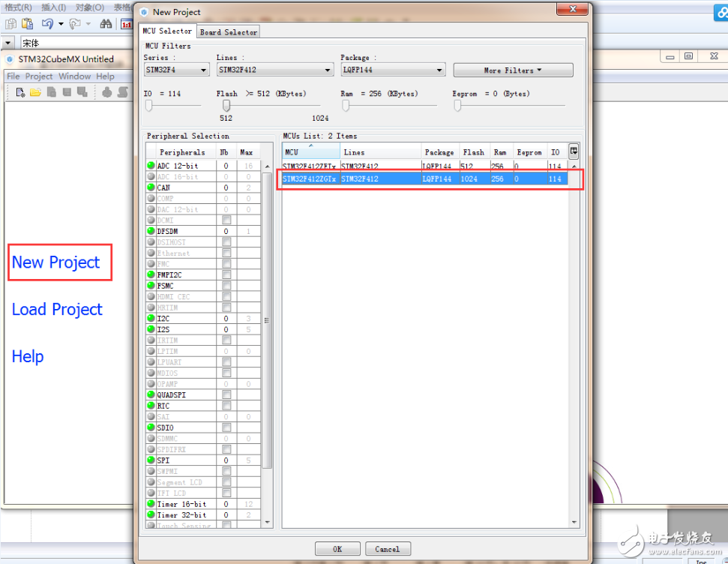728x564 pixels.
Task: Open the undo history dropdown arrow
Action: 61,24
